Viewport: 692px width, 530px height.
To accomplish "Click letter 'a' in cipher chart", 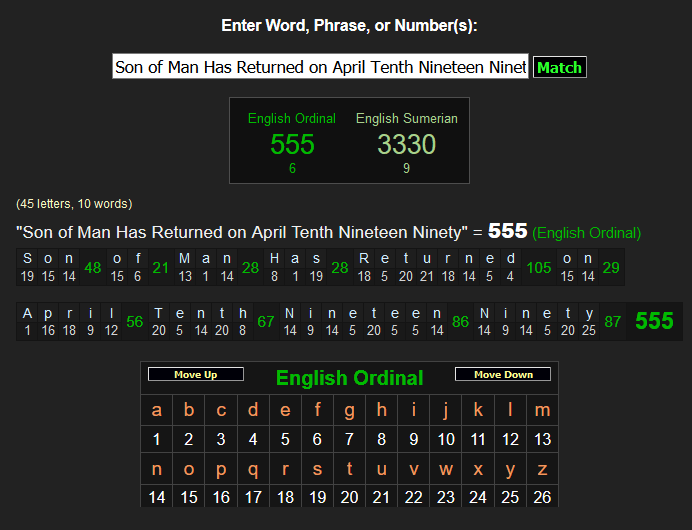I will point(156,410).
